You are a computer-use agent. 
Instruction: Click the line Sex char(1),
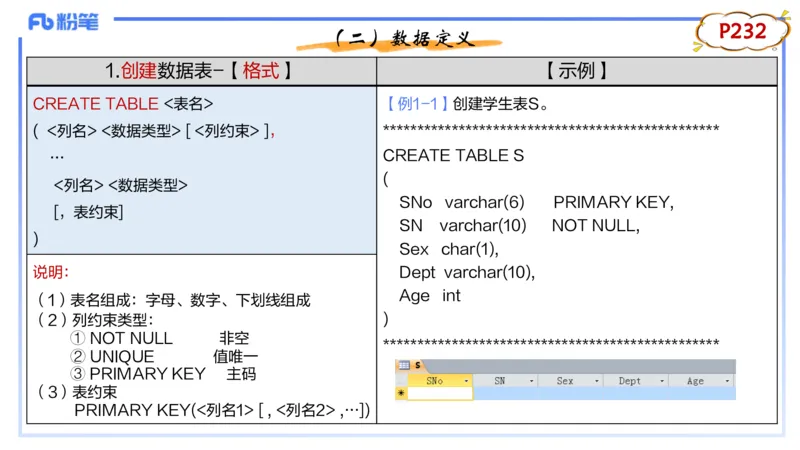pos(449,249)
